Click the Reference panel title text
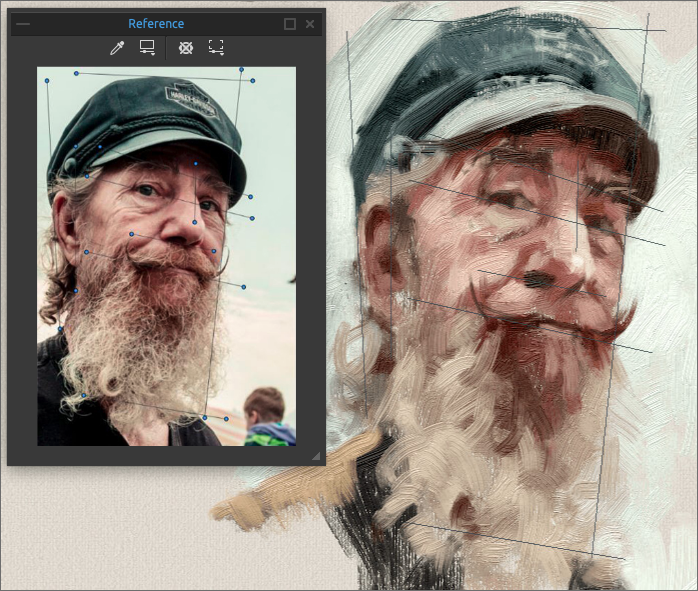The image size is (698, 591). point(156,24)
